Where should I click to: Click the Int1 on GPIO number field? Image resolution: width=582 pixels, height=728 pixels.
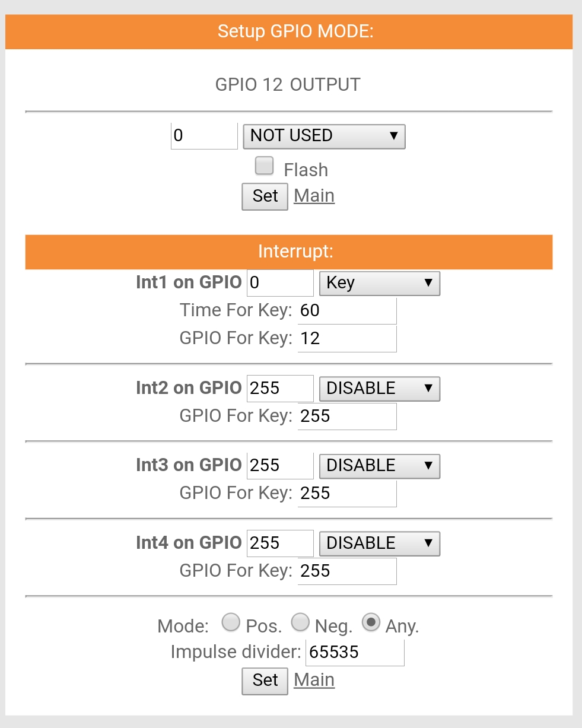tap(279, 283)
